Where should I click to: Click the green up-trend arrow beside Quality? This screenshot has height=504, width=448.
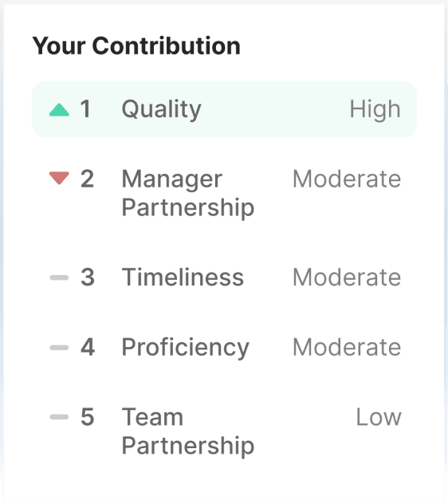(59, 109)
